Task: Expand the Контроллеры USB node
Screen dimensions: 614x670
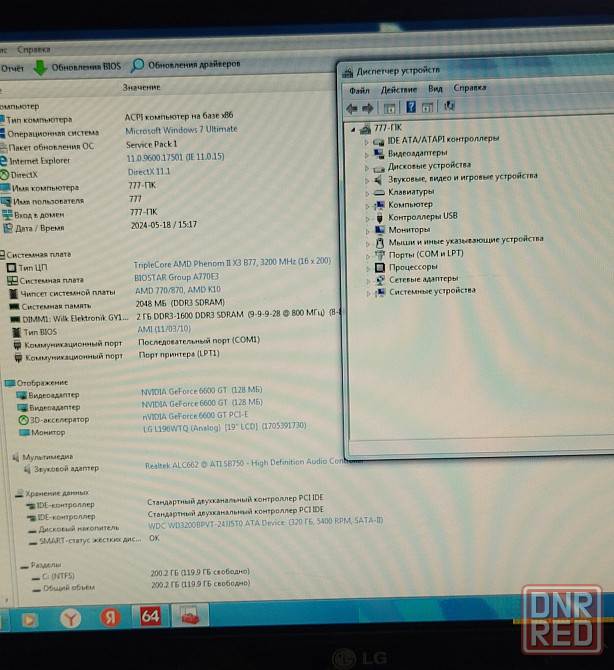Action: click(367, 219)
